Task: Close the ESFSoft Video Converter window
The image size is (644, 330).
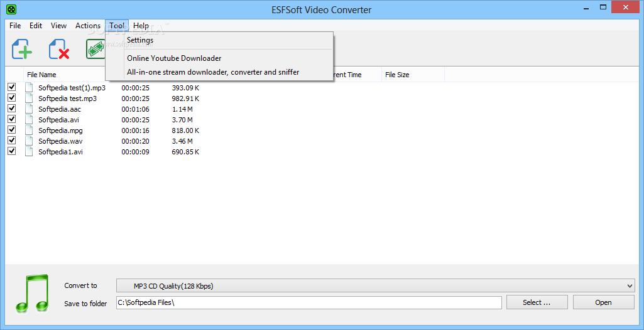Action: (x=626, y=8)
